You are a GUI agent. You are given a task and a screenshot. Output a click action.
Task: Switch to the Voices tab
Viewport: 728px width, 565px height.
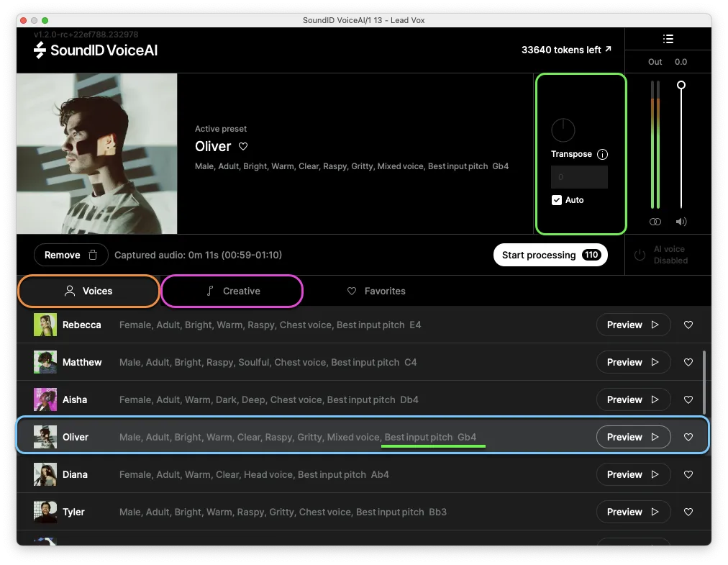(88, 291)
